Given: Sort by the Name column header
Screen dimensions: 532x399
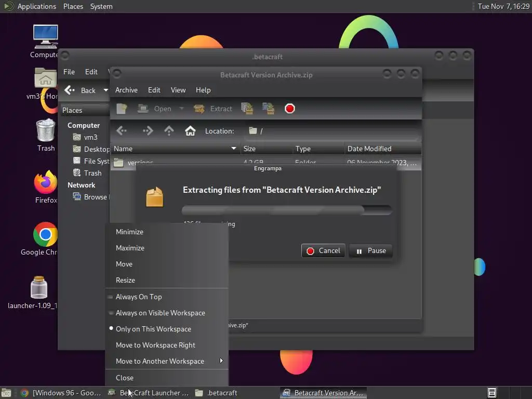Looking at the screenshot, I should [x=175, y=149].
